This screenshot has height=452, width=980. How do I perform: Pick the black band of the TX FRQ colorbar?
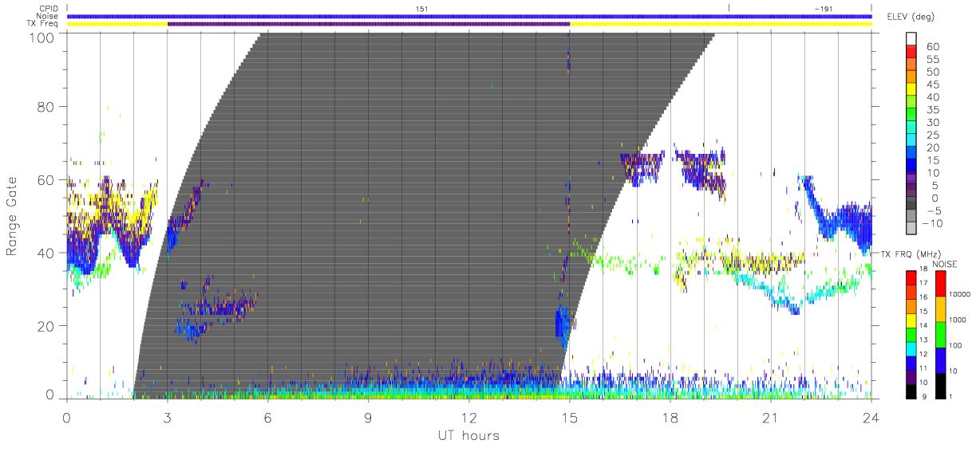911,392
